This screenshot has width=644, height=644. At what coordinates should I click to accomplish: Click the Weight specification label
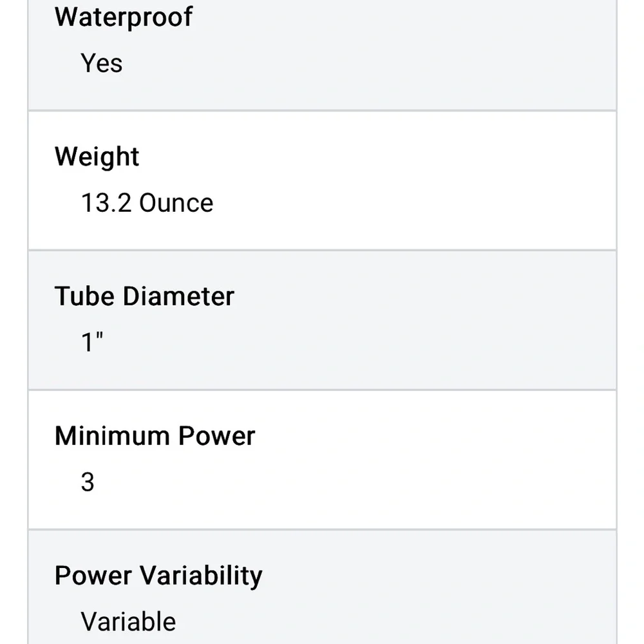pyautogui.click(x=97, y=156)
